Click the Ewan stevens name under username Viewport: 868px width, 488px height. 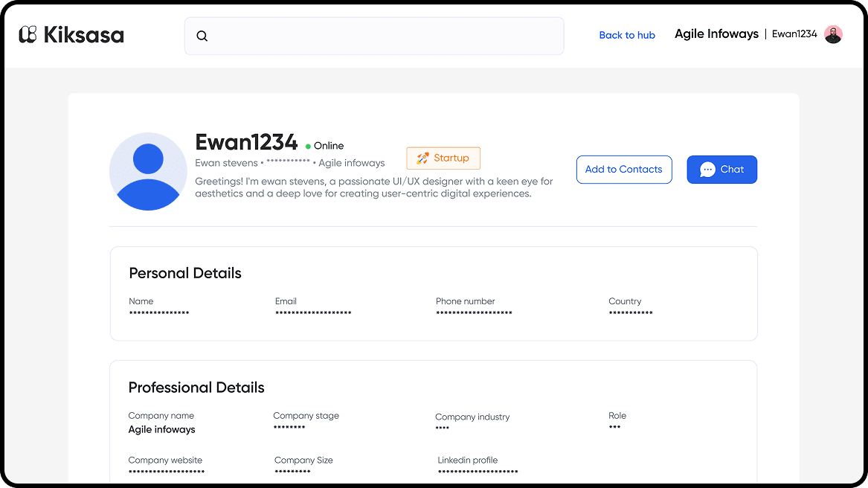point(226,163)
